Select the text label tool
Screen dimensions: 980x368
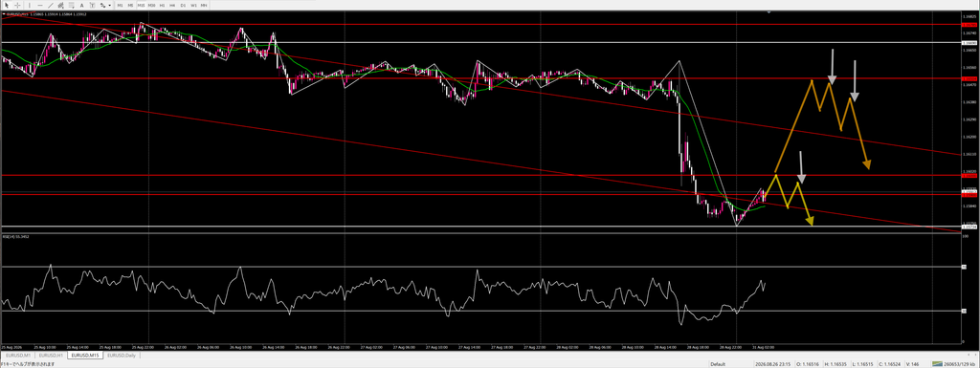[x=93, y=5]
